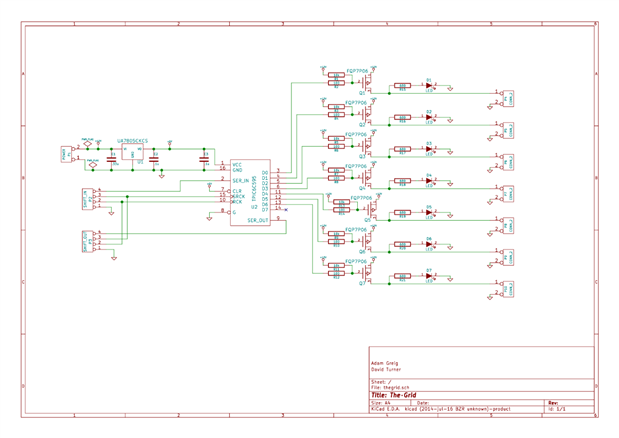Viewport: 619px width, 438px height.
Task: Select LED diode D3
Action: tap(429, 149)
